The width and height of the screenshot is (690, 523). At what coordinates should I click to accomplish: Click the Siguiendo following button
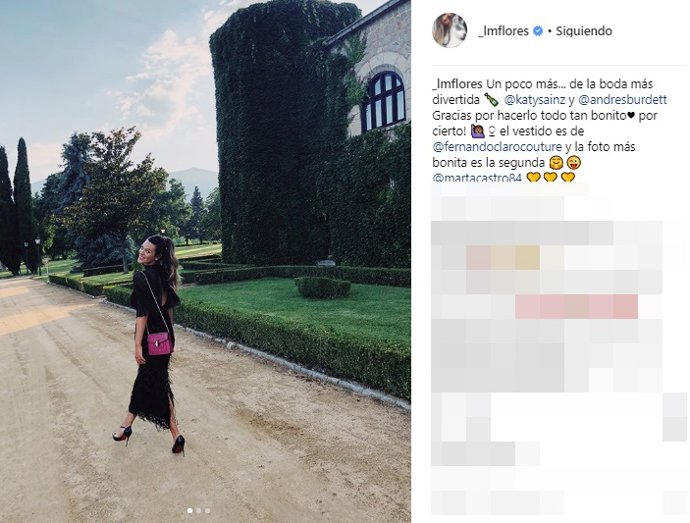[584, 31]
